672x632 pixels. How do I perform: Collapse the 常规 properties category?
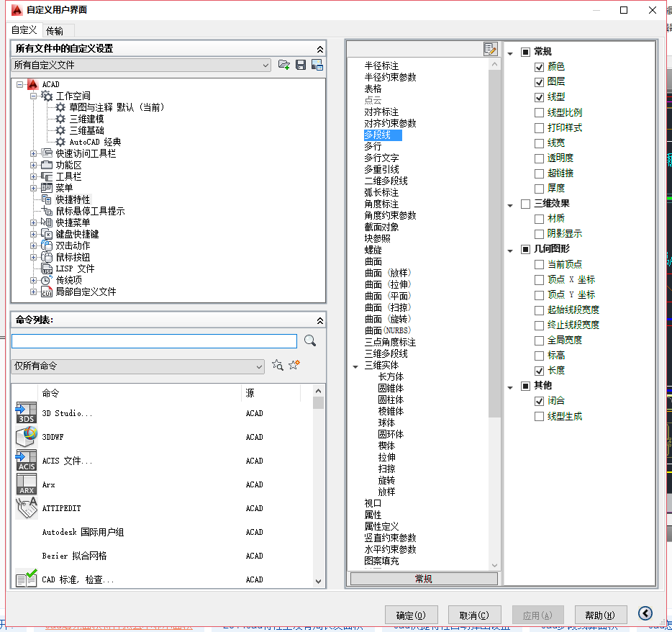pos(510,53)
